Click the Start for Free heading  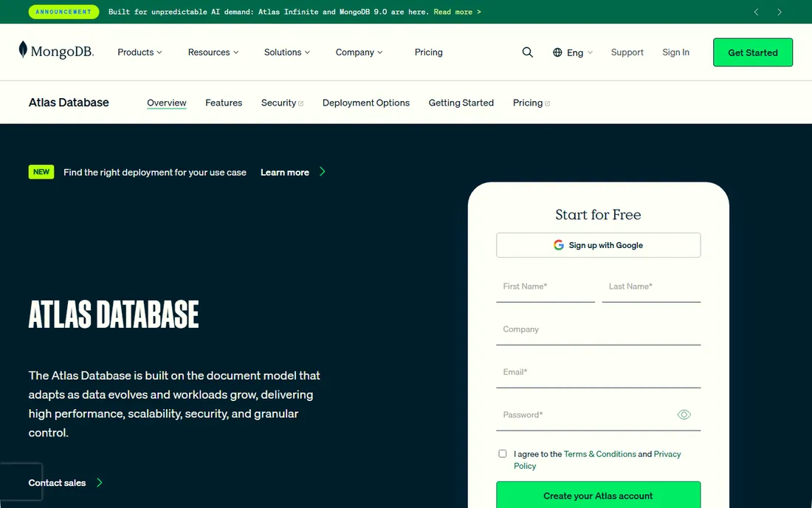[x=598, y=214]
